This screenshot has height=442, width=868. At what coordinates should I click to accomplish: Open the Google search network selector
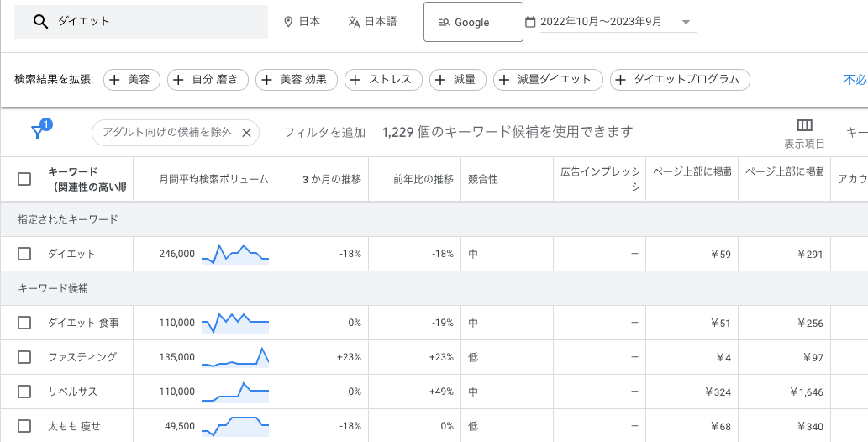click(472, 22)
